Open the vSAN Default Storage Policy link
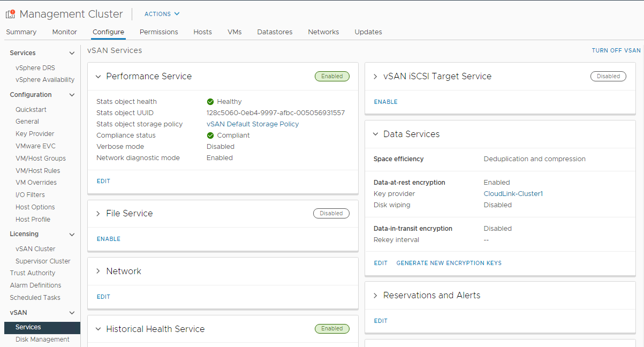 click(252, 124)
